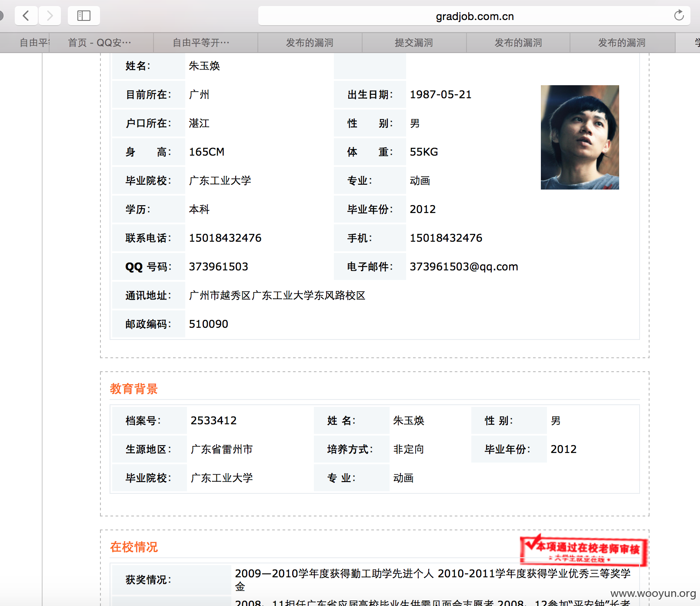Click the 学历 value 本科
Screen dimensions: 700x606
tap(199, 209)
